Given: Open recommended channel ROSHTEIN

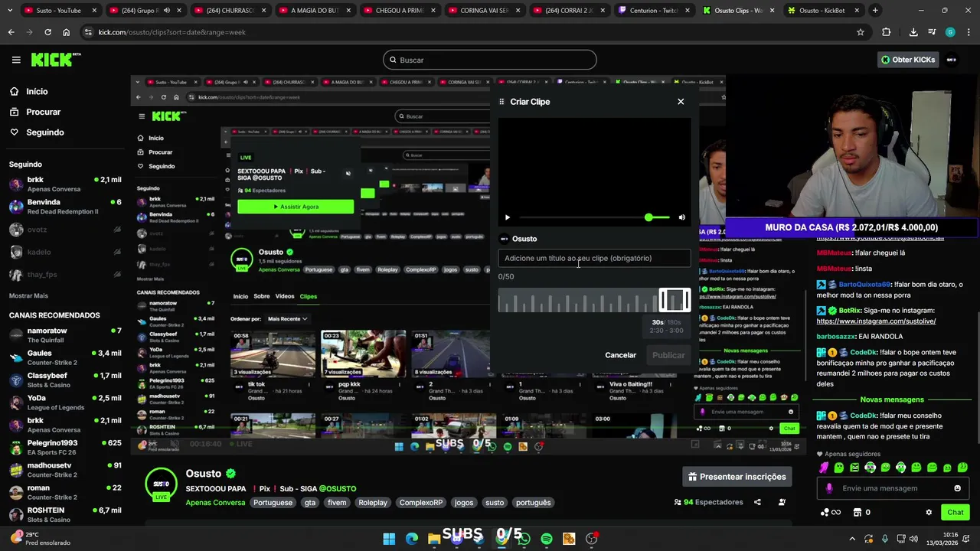Looking at the screenshot, I should tap(65, 514).
